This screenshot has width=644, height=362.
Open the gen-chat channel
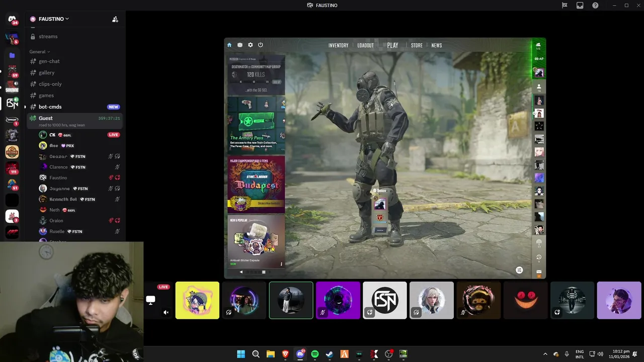click(x=74, y=61)
